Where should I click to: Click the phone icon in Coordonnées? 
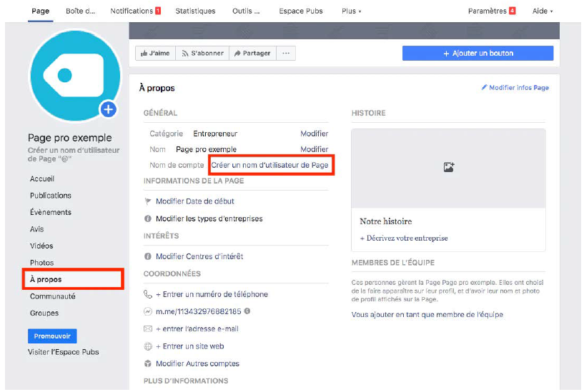point(148,295)
